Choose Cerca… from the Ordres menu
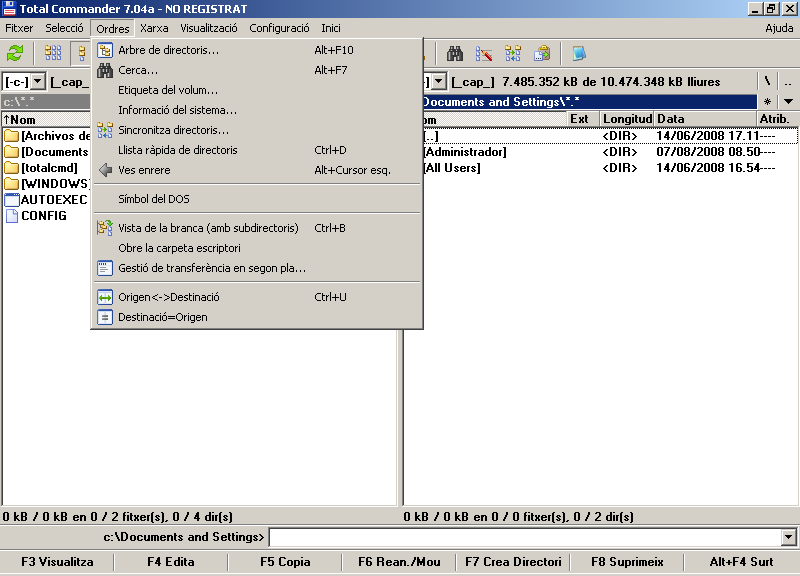Image resolution: width=800 pixels, height=576 pixels. coord(257,70)
